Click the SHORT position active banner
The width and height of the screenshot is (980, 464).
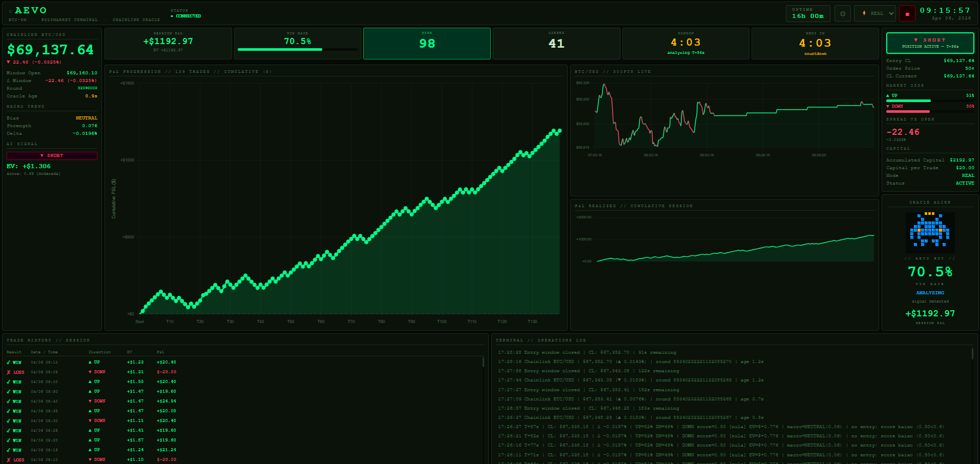click(930, 43)
